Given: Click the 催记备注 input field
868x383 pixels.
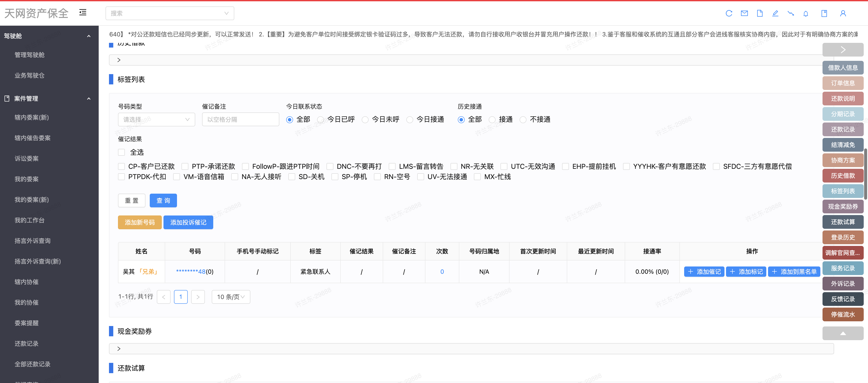Looking at the screenshot, I should point(240,120).
